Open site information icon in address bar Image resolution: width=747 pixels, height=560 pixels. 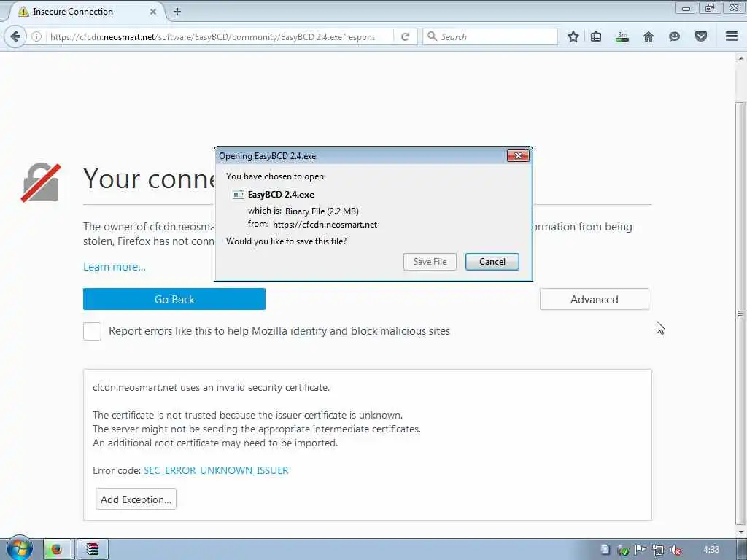click(x=36, y=36)
